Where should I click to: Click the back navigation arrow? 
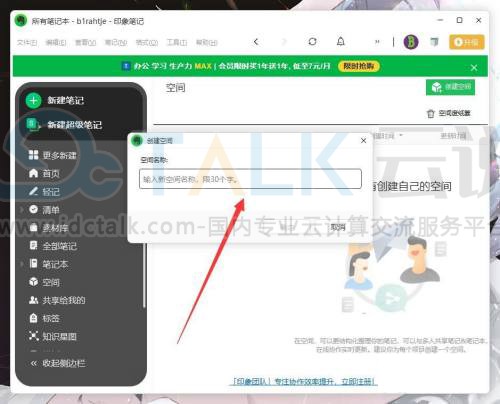(256, 42)
